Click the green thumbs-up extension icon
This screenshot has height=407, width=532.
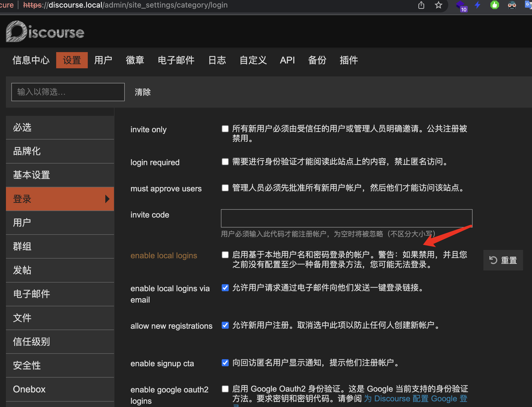coord(495,5)
